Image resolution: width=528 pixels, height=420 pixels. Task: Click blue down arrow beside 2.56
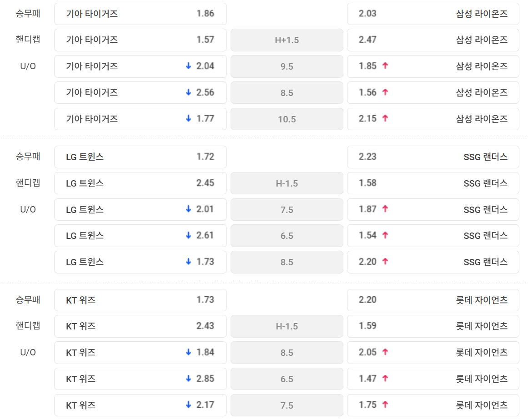coord(189,92)
